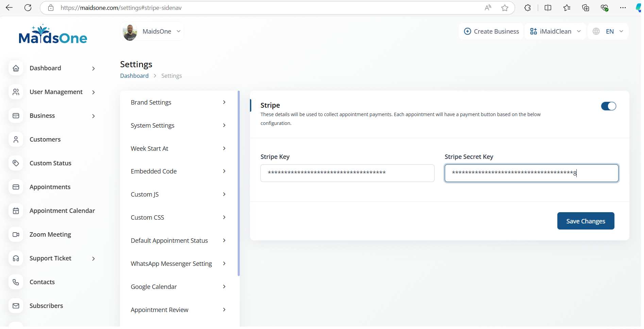Open the MaidsOne user profile dropdown

tap(152, 32)
